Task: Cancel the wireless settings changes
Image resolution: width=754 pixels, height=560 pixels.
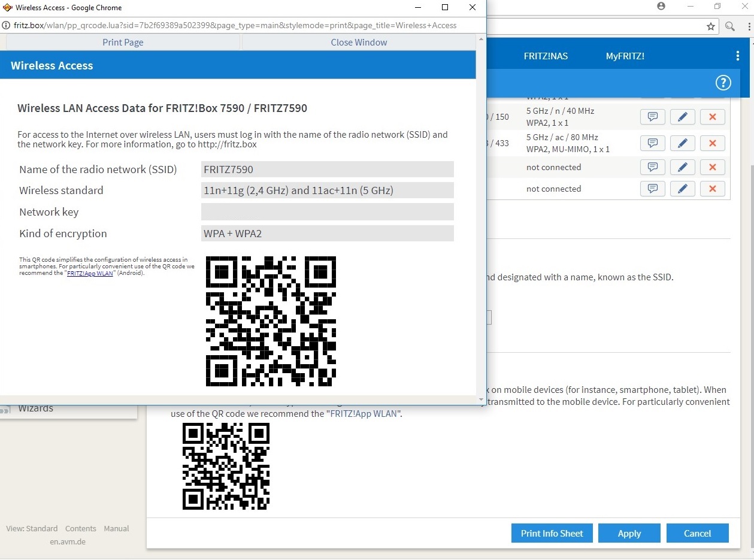Action: pos(698,533)
